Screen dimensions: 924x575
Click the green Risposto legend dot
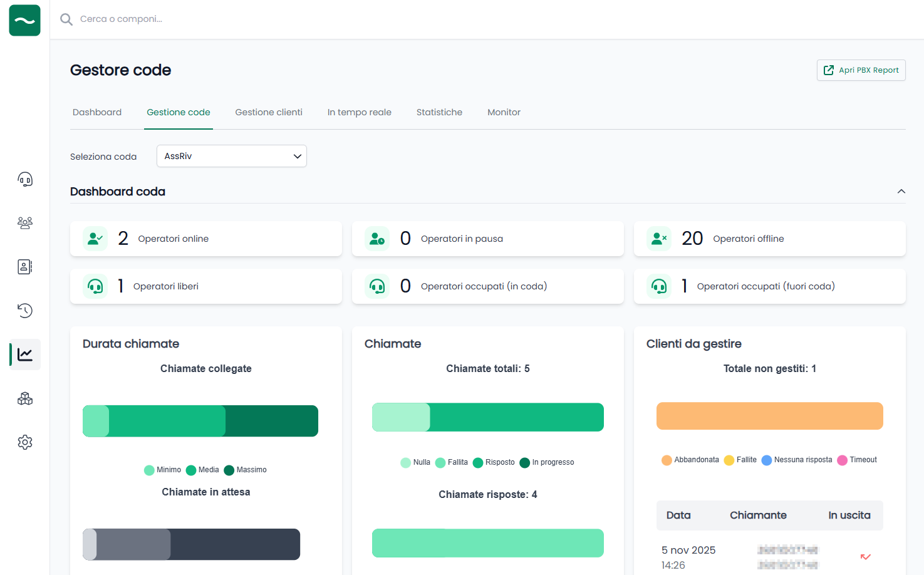477,462
